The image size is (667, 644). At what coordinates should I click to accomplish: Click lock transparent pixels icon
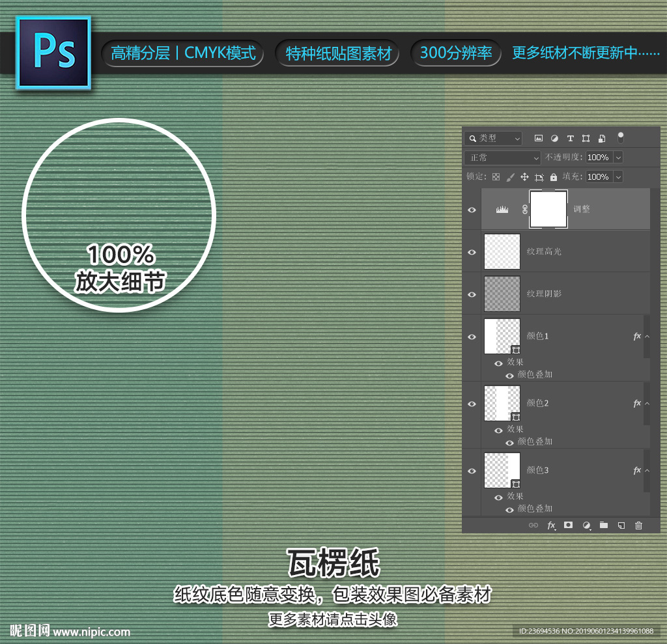pos(496,177)
